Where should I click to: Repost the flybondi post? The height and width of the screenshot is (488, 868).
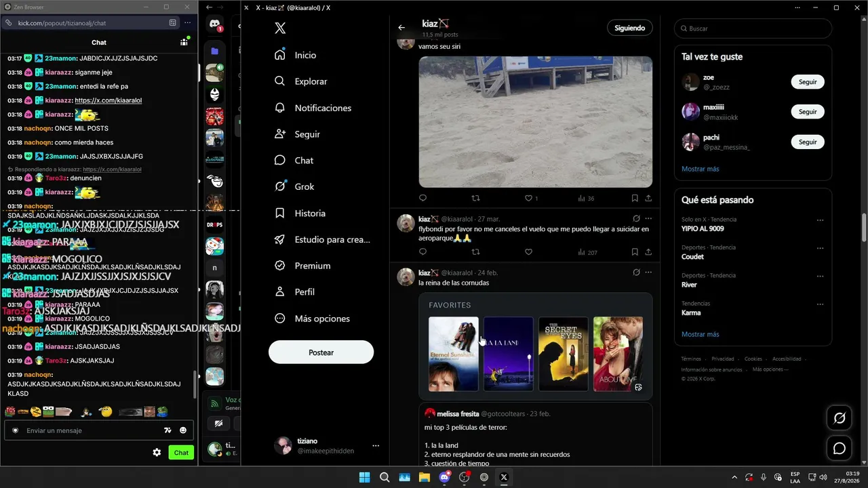475,252
